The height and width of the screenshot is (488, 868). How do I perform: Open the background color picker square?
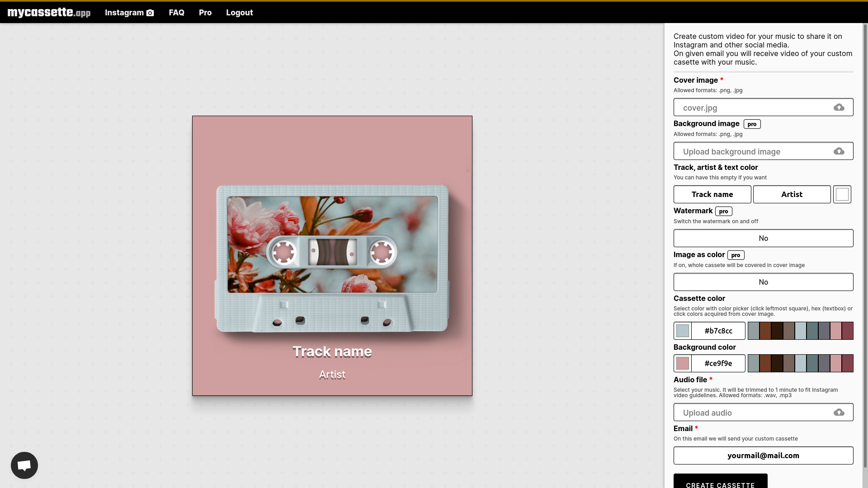(683, 363)
